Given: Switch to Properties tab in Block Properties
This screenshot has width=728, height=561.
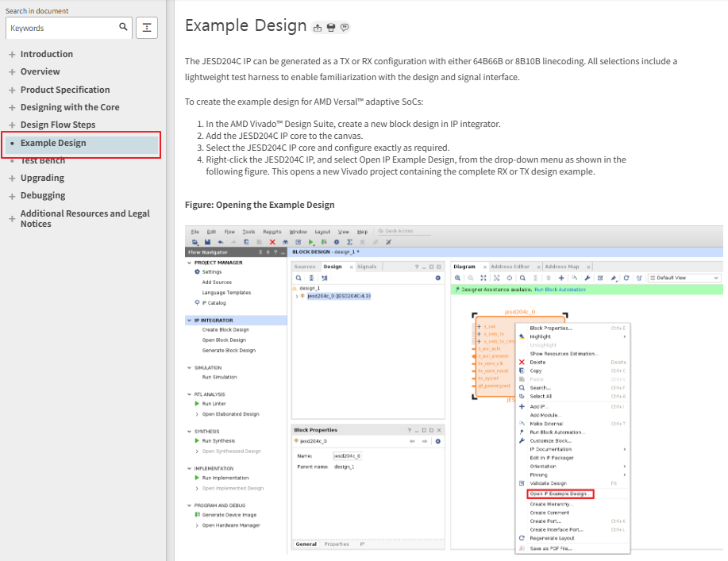Looking at the screenshot, I should coord(337,544).
